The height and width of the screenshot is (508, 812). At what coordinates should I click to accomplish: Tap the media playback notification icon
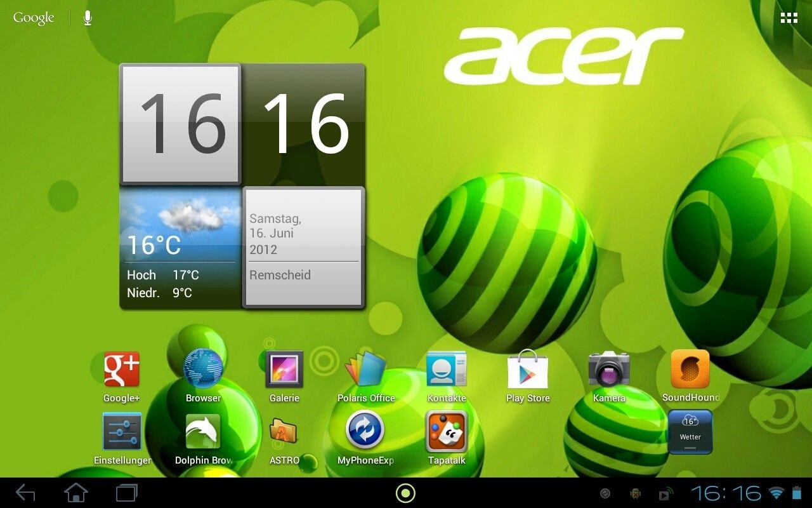[x=665, y=493]
